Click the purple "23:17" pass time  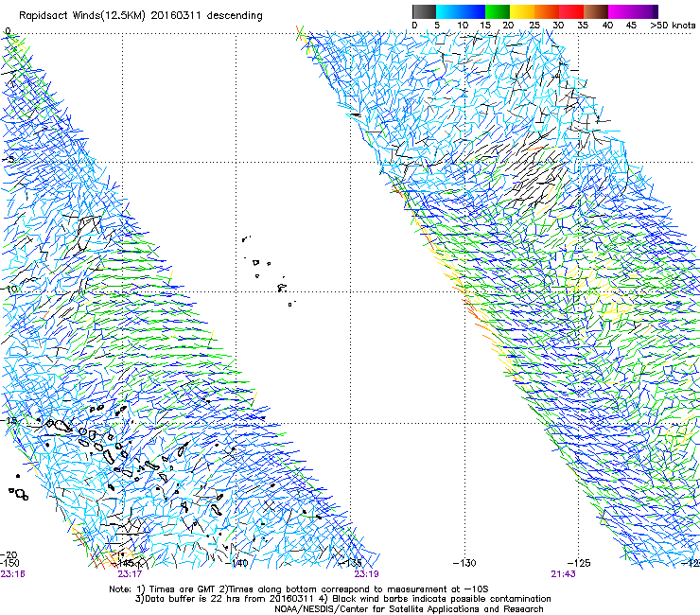pyautogui.click(x=130, y=574)
